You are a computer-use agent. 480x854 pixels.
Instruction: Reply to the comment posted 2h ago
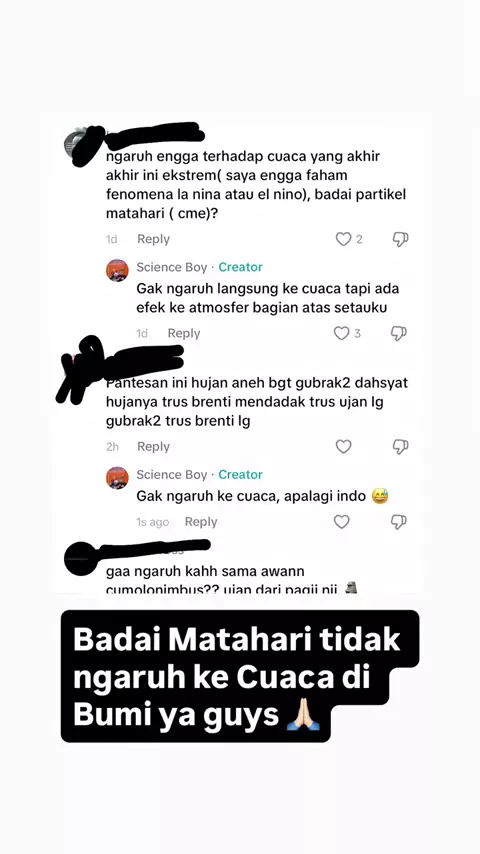coord(153,447)
